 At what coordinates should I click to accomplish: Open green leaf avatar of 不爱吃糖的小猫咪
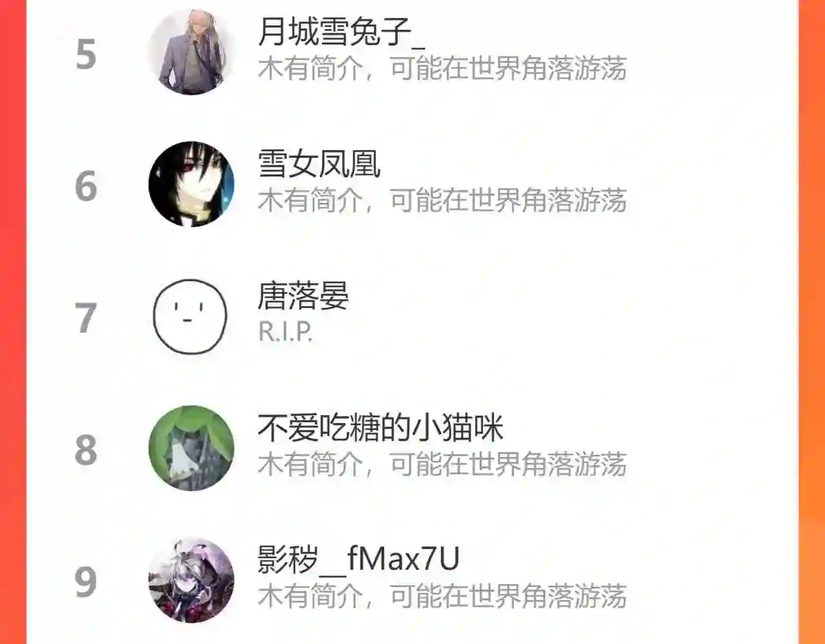point(191,448)
